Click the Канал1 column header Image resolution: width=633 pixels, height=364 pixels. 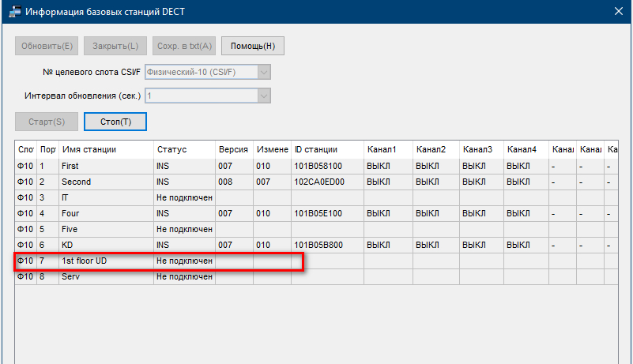tap(388, 149)
